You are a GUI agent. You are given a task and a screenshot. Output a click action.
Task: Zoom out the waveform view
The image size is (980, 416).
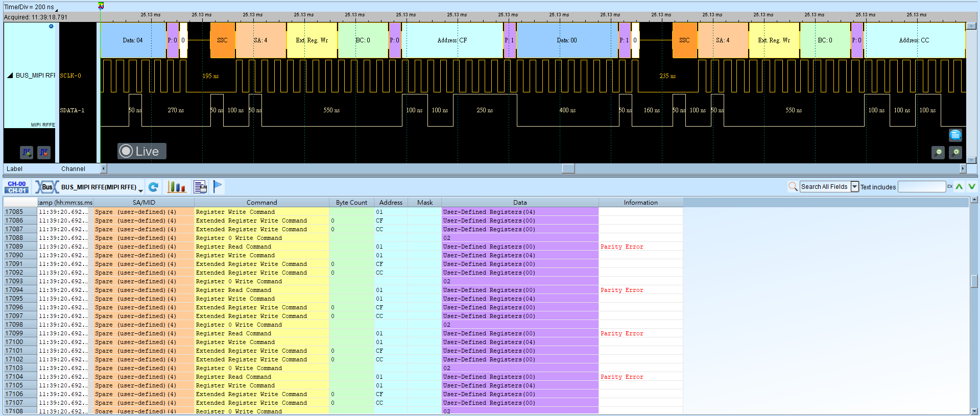(x=938, y=152)
